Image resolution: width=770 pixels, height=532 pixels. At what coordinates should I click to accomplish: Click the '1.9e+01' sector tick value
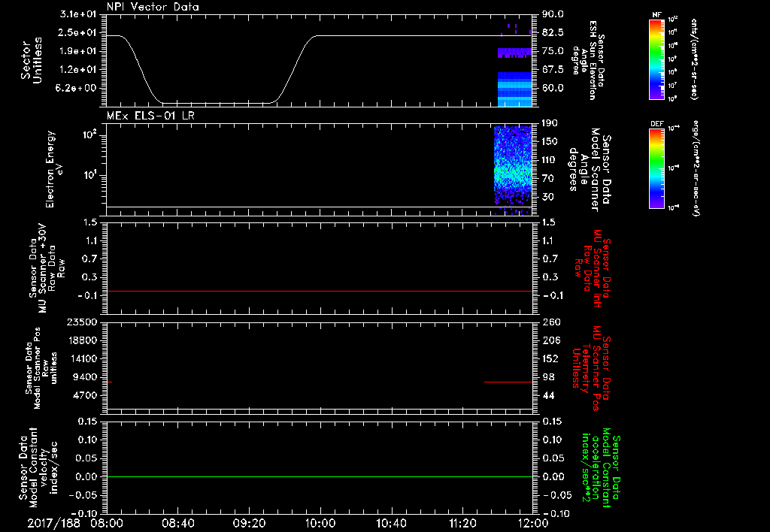pos(78,51)
